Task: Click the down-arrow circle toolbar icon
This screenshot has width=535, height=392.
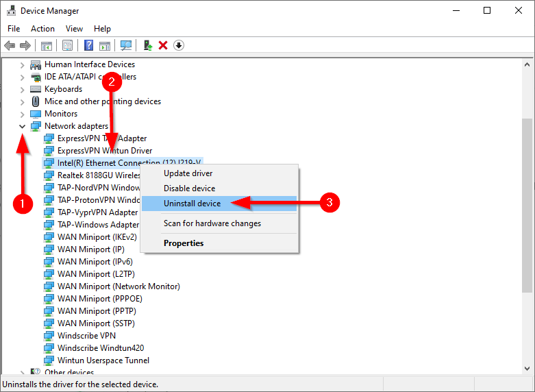Action: (179, 45)
